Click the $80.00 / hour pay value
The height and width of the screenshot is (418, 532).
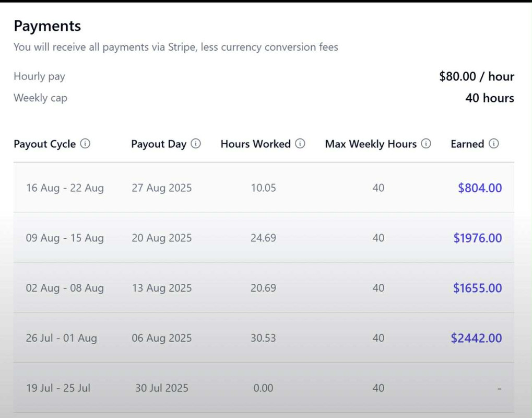(476, 76)
